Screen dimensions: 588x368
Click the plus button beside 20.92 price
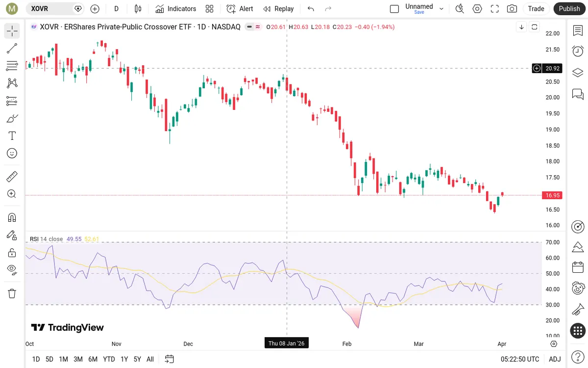[x=537, y=69]
